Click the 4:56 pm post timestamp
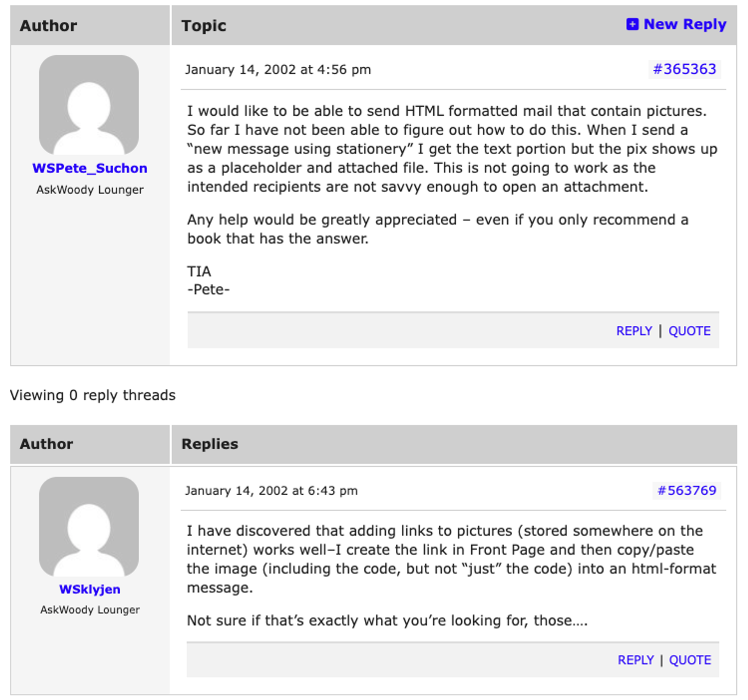Image resolution: width=748 pixels, height=700 pixels. (x=278, y=70)
